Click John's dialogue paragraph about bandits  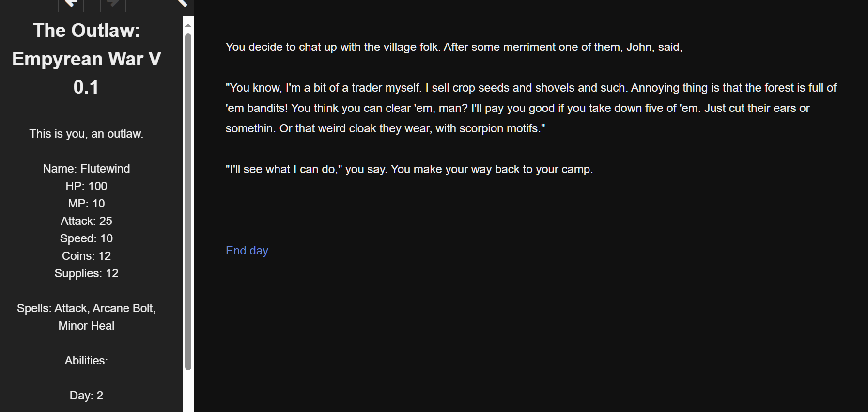click(x=531, y=108)
